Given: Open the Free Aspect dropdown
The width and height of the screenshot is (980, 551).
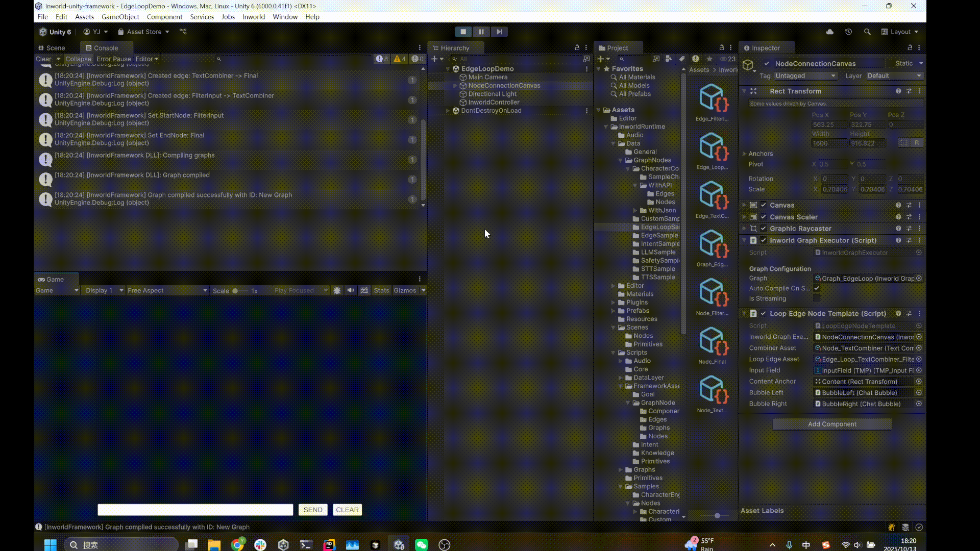Looking at the screenshot, I should tap(167, 290).
